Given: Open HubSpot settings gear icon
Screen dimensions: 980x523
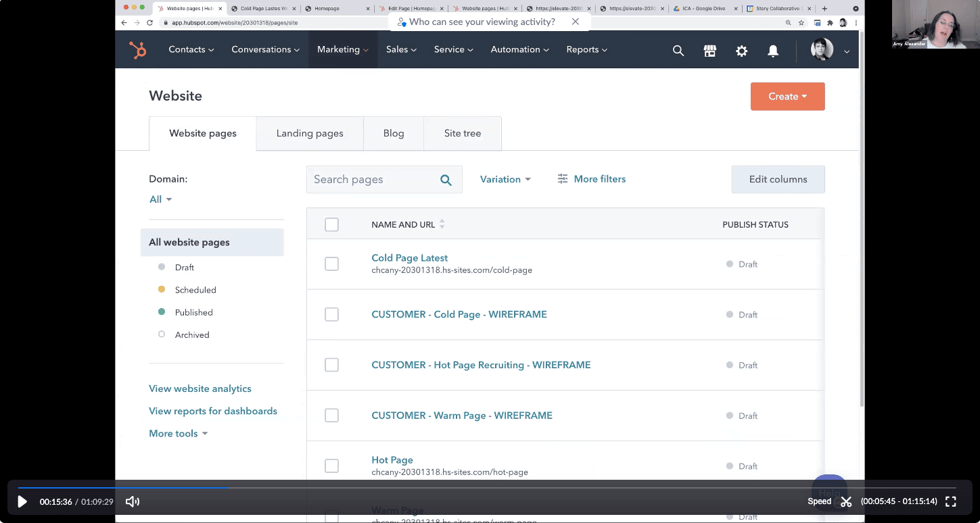Looking at the screenshot, I should tap(742, 50).
